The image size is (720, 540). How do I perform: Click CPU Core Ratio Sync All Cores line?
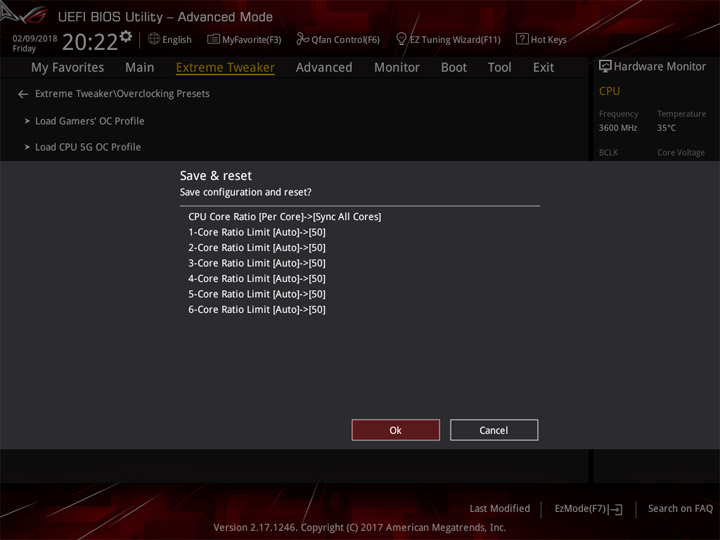pyautogui.click(x=285, y=216)
